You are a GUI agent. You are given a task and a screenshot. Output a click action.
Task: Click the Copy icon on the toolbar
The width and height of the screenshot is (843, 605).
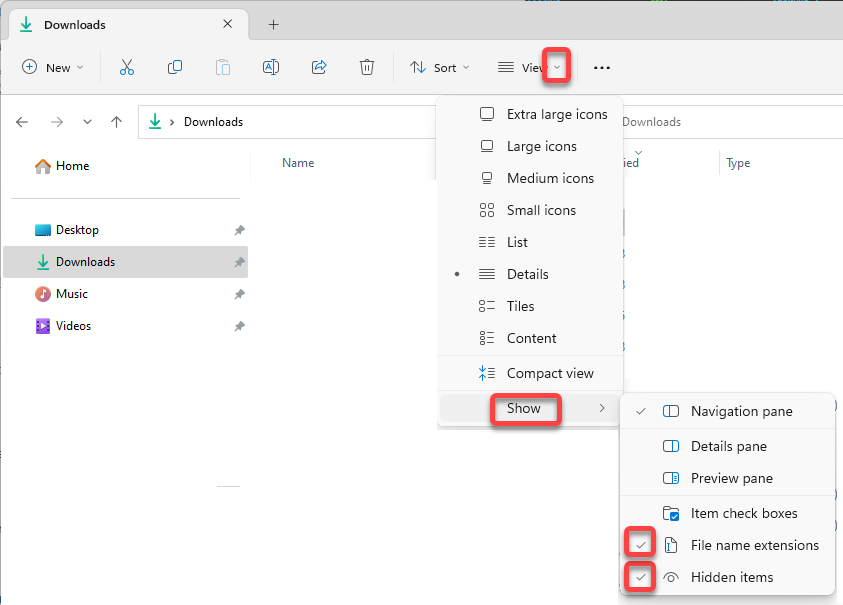pyautogui.click(x=175, y=67)
